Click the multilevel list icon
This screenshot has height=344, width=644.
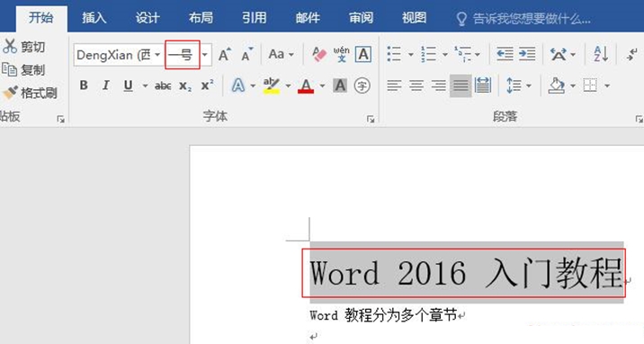click(463, 54)
